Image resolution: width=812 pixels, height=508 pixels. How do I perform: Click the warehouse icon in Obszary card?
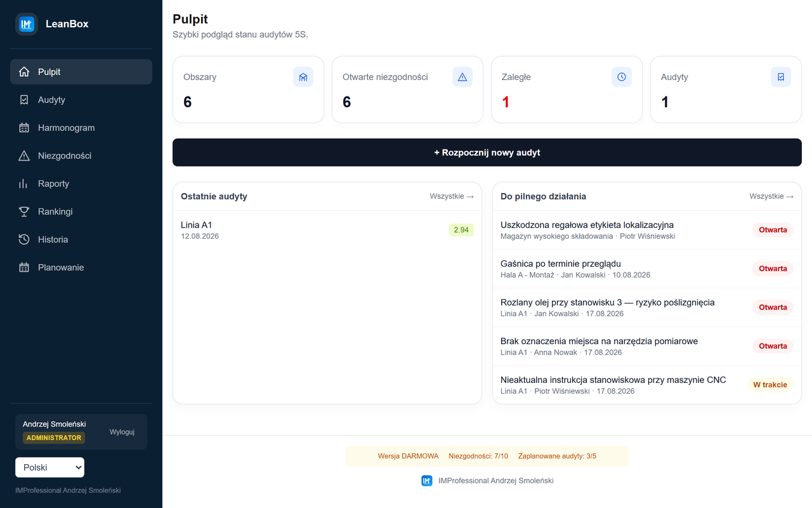303,77
